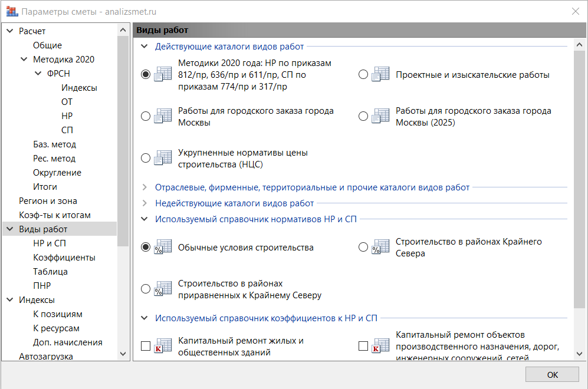Click the catalog icon beside Методики 2020 года

point(163,74)
